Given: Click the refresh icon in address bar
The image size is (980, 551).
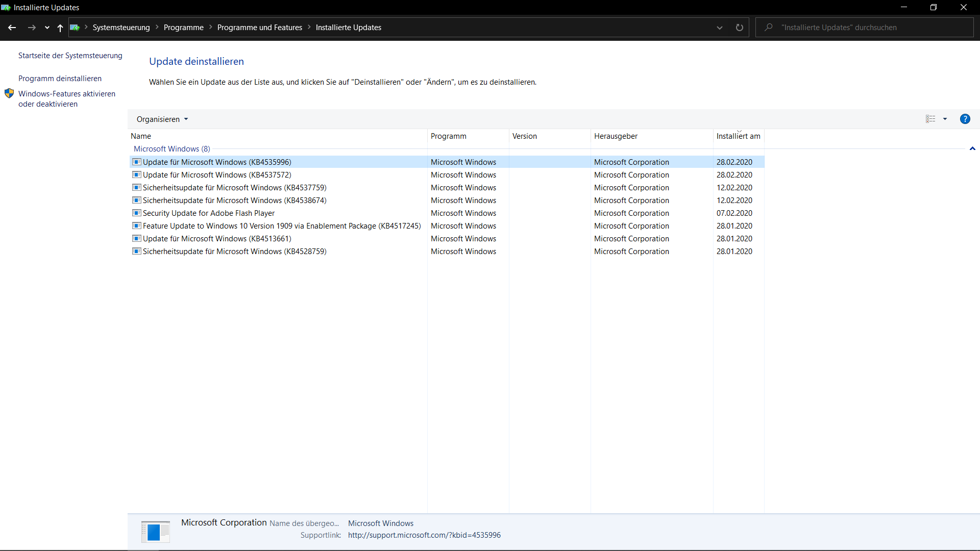Looking at the screenshot, I should (739, 28).
